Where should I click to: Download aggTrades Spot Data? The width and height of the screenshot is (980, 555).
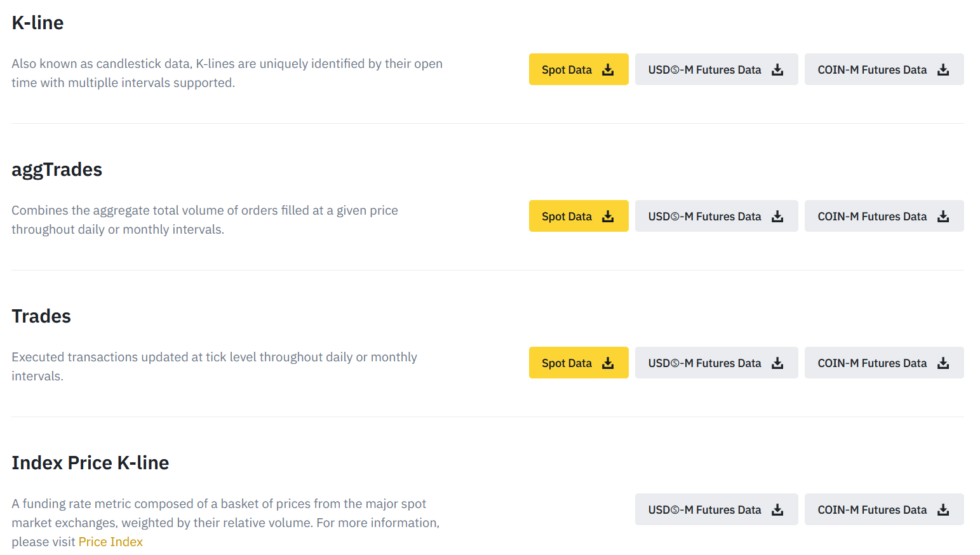pyautogui.click(x=579, y=216)
